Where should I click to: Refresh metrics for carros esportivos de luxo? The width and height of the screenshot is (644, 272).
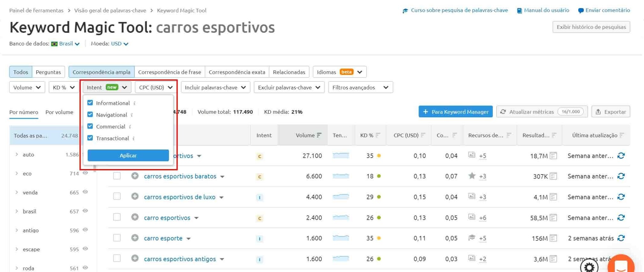[621, 197]
